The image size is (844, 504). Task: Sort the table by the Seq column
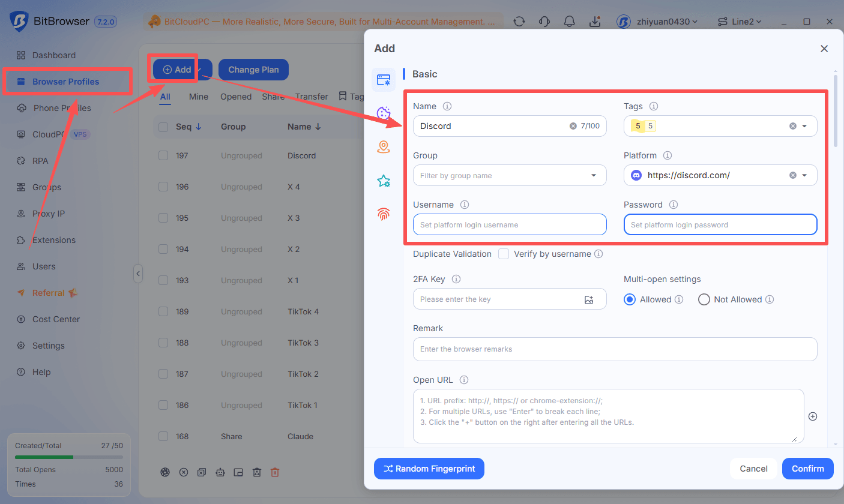[x=188, y=127]
